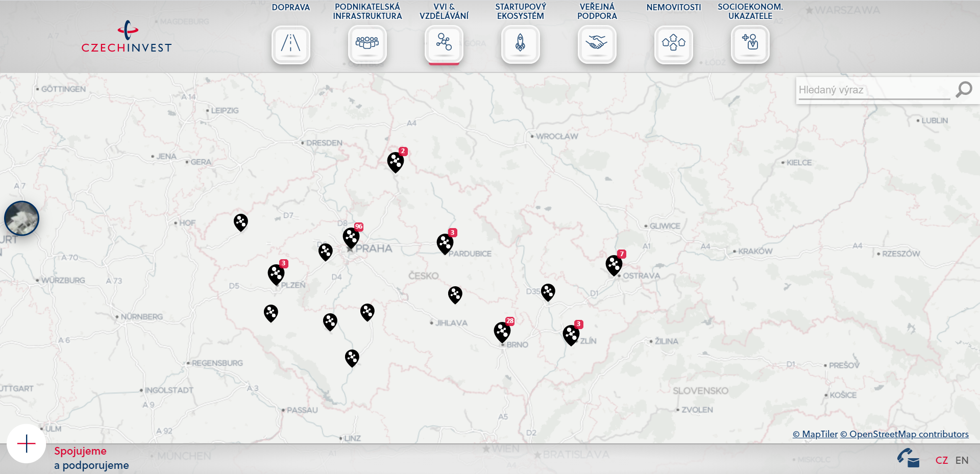The image size is (980, 474).
Task: Expand the Praha cluster marker with 96
Action: pos(351,237)
